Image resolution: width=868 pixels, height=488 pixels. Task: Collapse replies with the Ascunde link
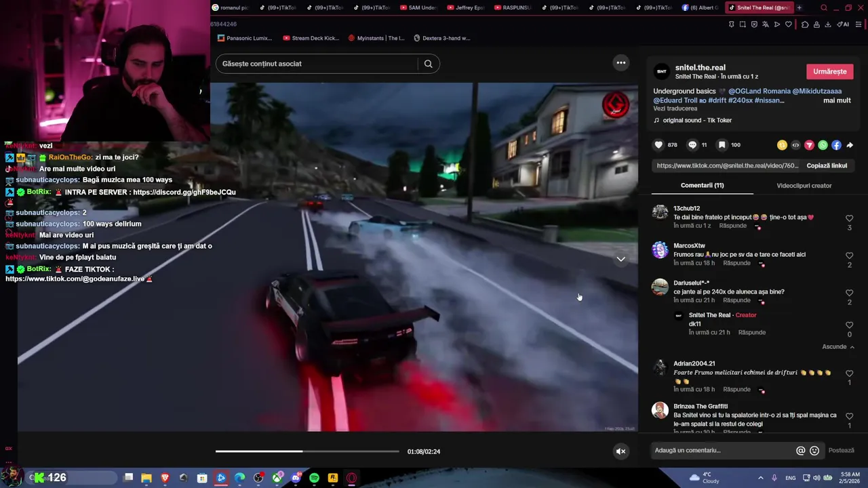pos(838,346)
